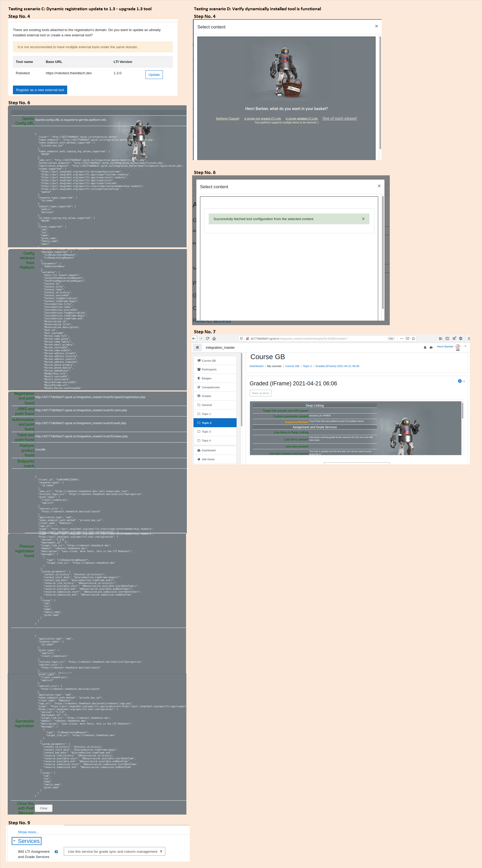
Task: Select Topic 4 in side navigation
Action: pos(215,440)
